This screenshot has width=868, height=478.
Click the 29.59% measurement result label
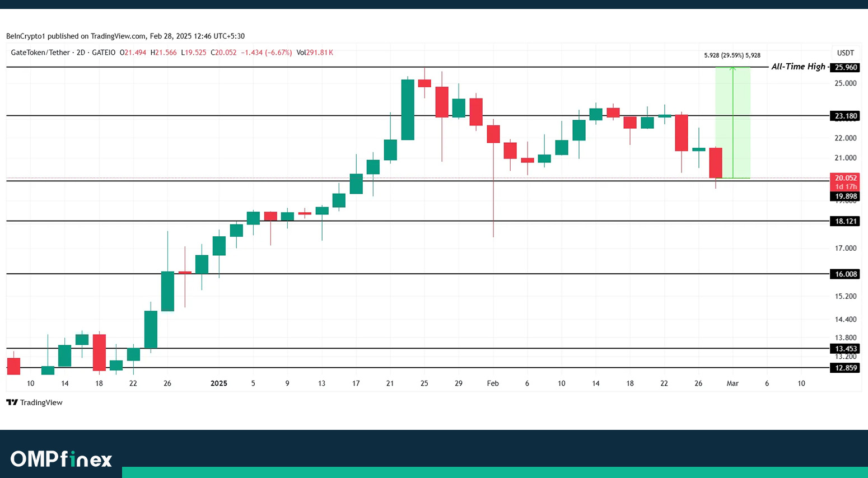[732, 55]
